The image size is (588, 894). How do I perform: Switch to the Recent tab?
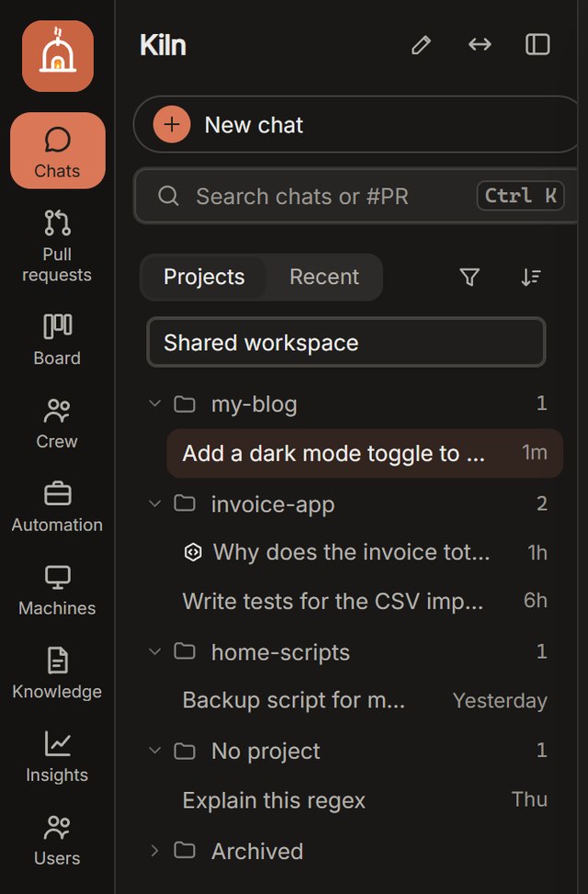(x=324, y=277)
